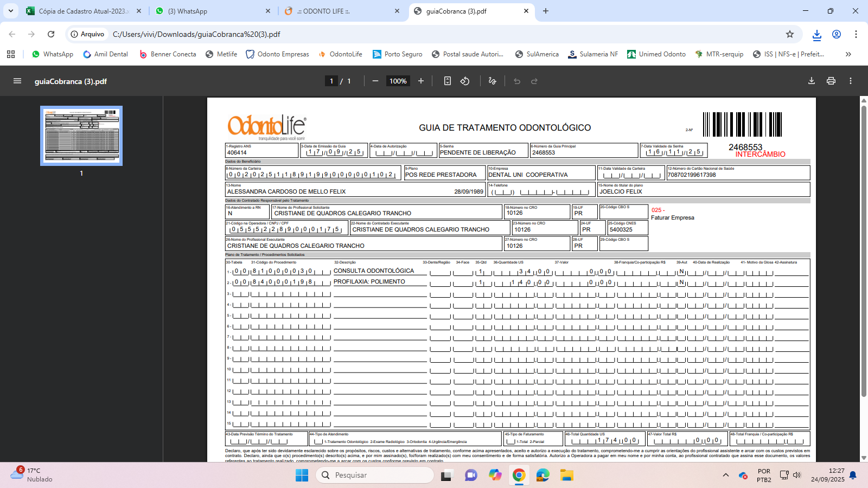
Task: Open the PDF viewer sidebar menu
Action: [x=17, y=81]
